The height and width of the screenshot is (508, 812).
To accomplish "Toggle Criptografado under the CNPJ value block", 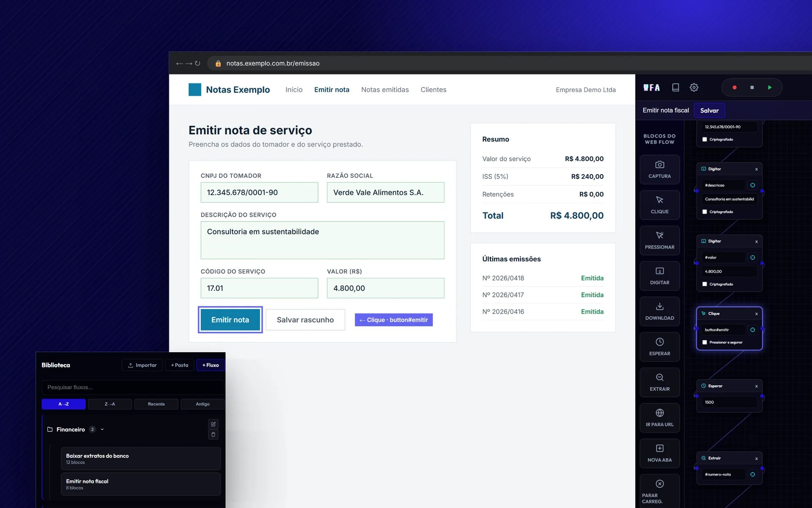I will (x=705, y=139).
